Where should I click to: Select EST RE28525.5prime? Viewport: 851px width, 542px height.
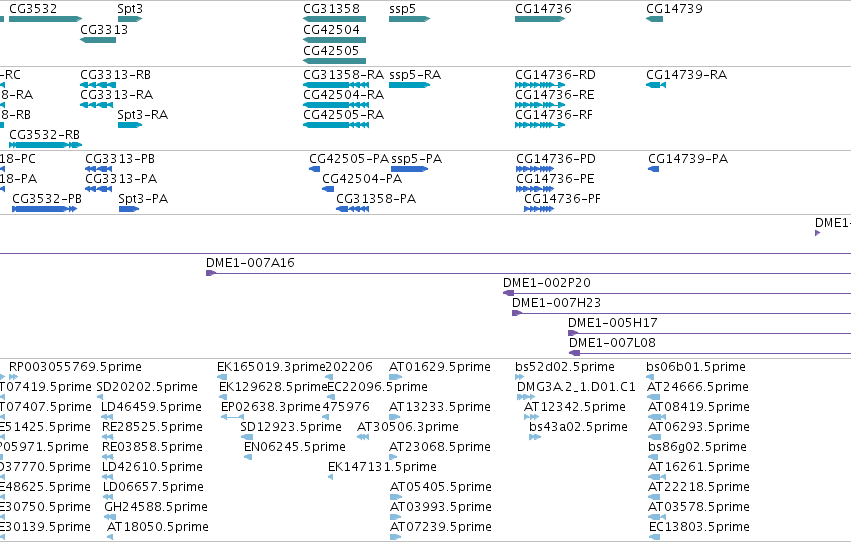coord(107,437)
